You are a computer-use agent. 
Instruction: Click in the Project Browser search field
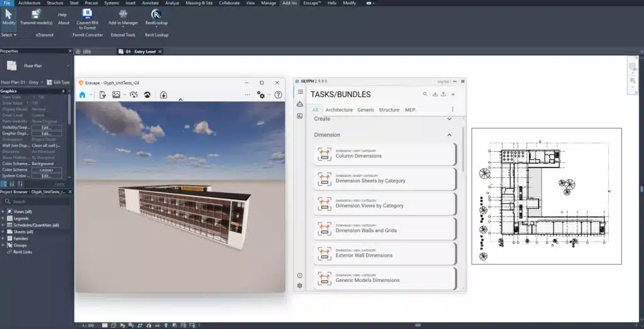(38, 201)
